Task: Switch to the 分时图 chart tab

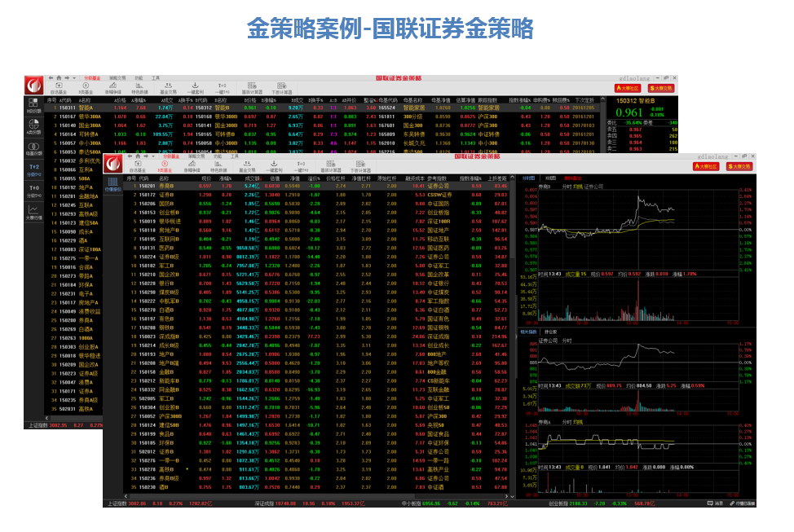Action: point(529,178)
